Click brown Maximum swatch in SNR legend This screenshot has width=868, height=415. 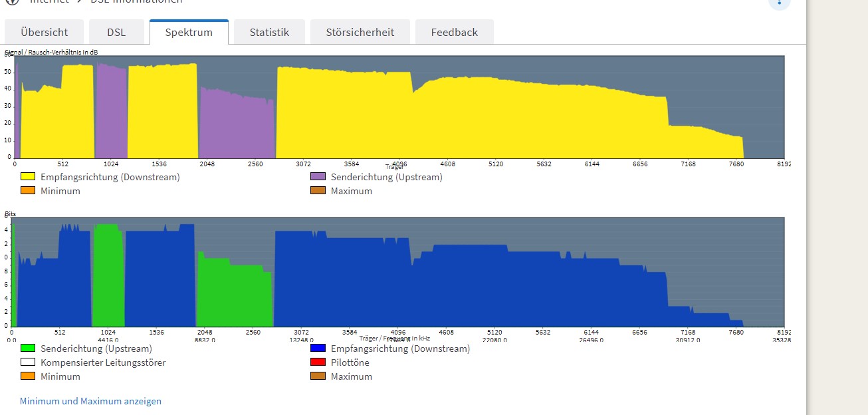click(x=318, y=191)
